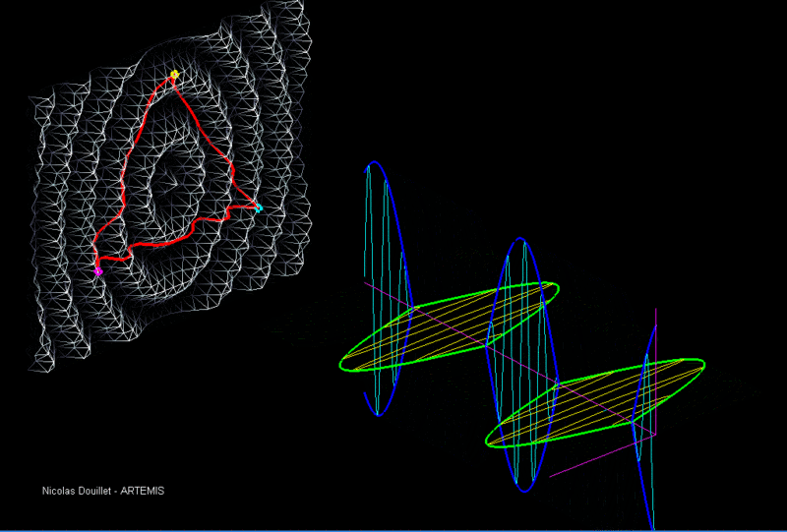This screenshot has height=532, width=787.
Task: Select the cyan vertex marker on the mesh
Action: point(258,207)
